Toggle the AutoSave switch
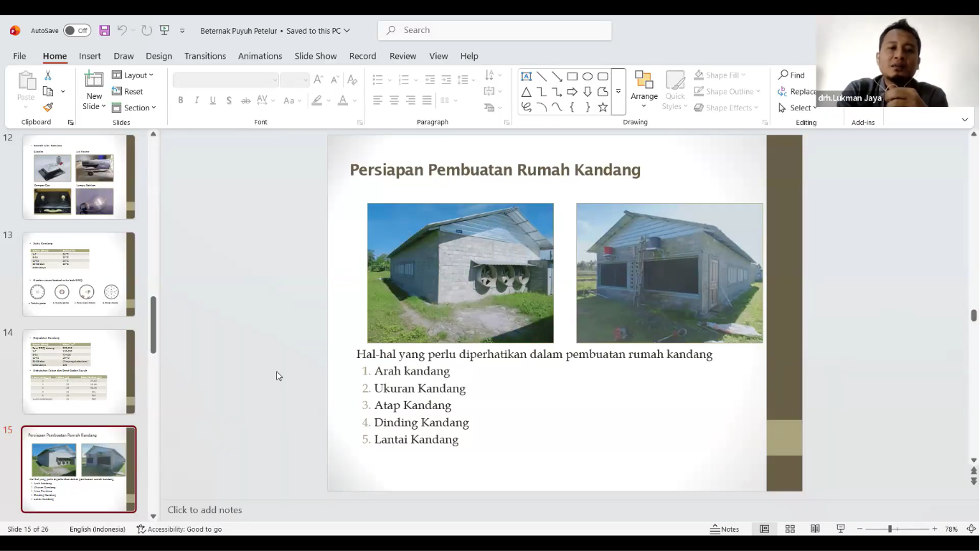Image resolution: width=980 pixels, height=551 pixels. (x=76, y=30)
